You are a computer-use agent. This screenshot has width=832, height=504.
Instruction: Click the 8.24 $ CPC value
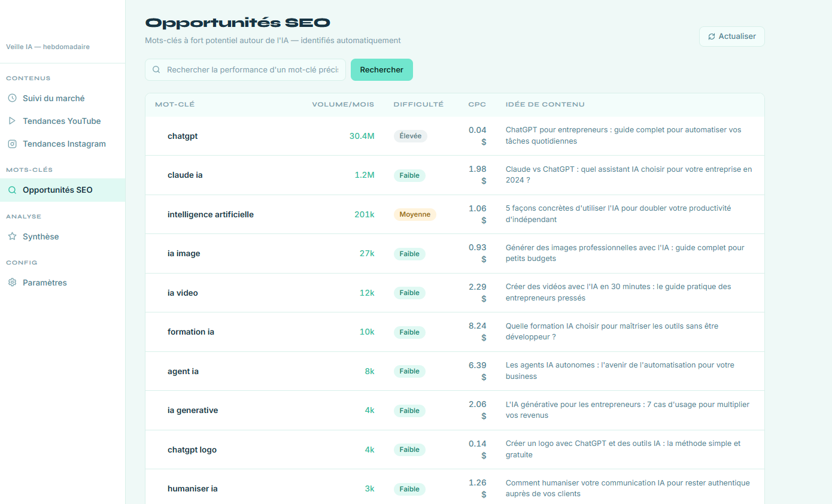(x=478, y=332)
